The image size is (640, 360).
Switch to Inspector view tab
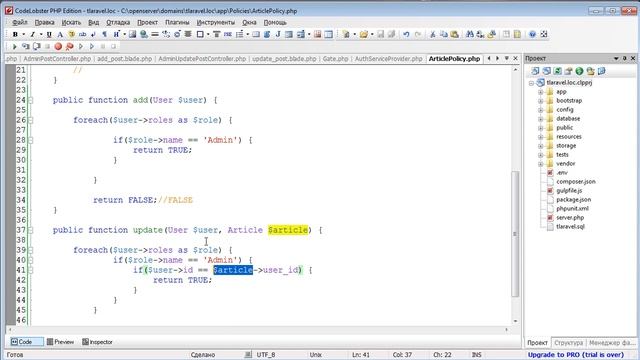(x=97, y=342)
